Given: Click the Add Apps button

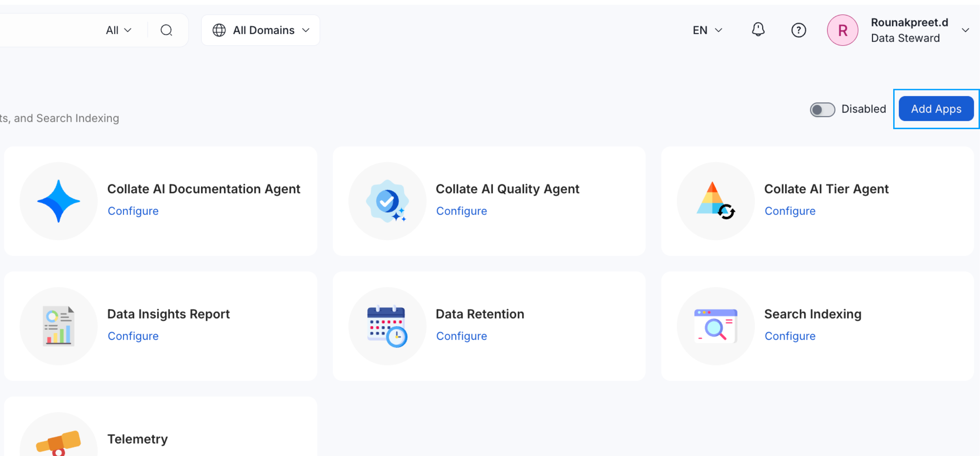Looking at the screenshot, I should coord(936,109).
